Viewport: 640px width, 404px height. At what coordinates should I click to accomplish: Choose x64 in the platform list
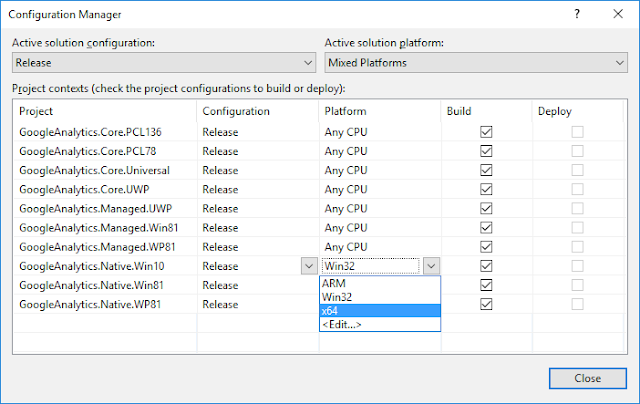(x=331, y=310)
